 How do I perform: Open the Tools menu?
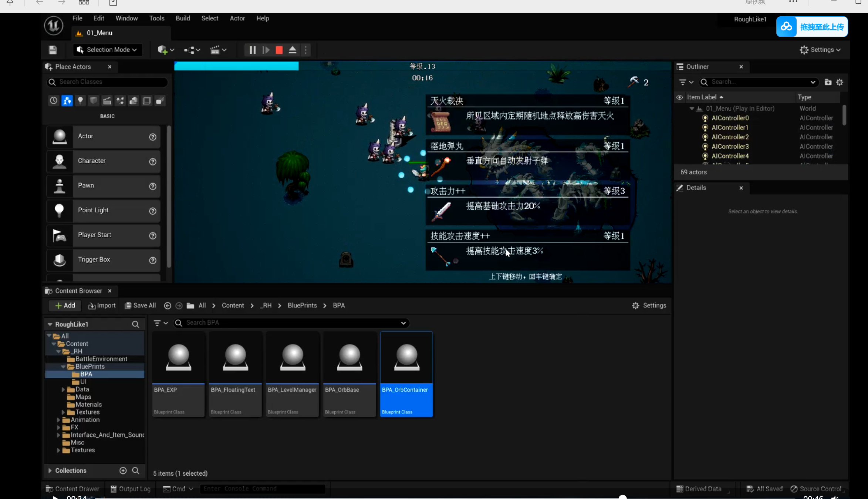tap(156, 18)
